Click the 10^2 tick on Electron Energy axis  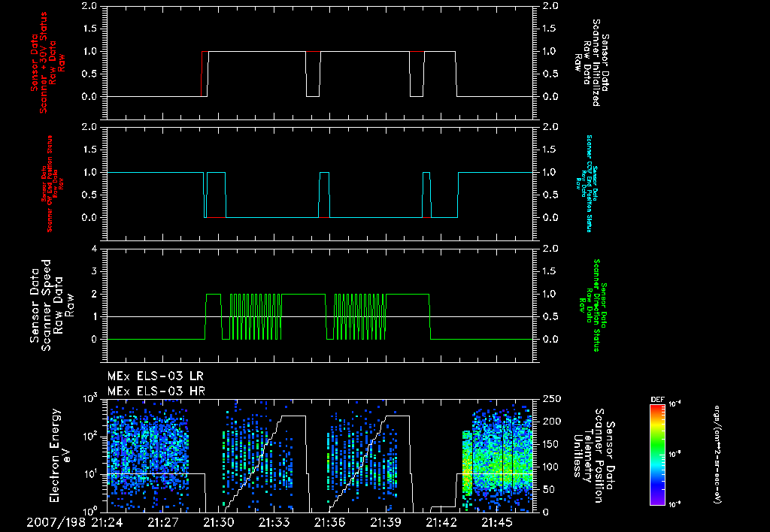90,435
